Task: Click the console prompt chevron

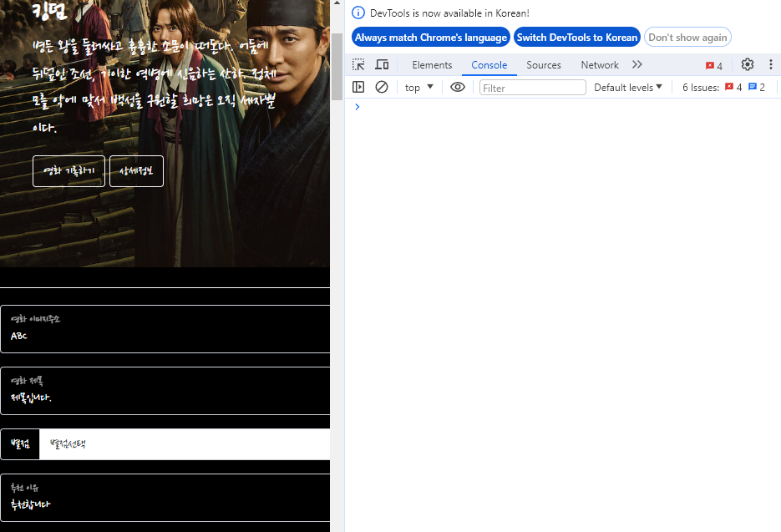Action: pos(358,107)
